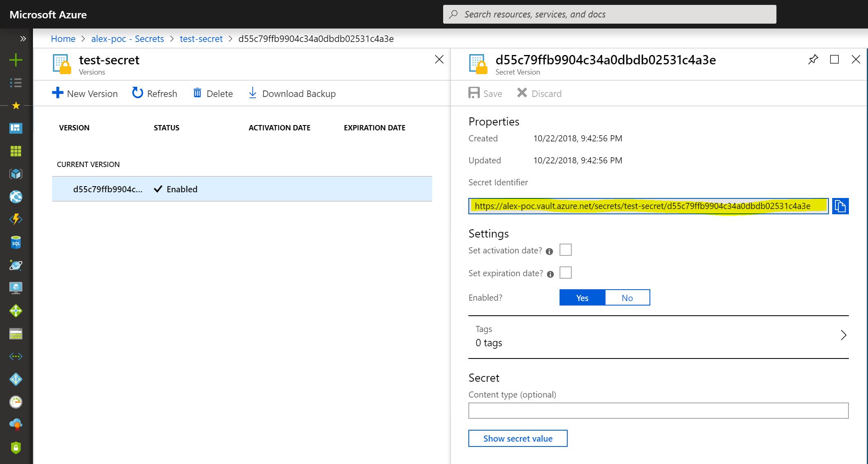Click Download Backup for the secret
868x464 pixels.
point(292,93)
